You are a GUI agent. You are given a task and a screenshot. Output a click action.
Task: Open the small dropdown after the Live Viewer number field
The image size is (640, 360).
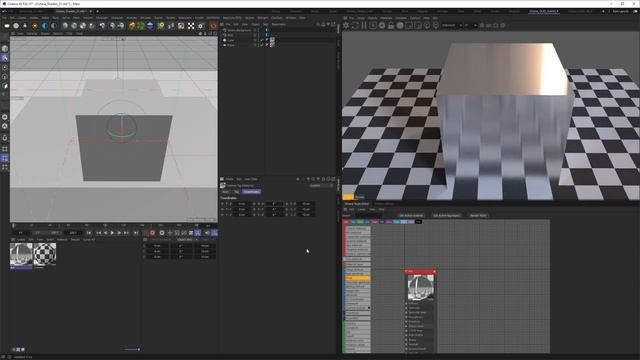click(x=476, y=25)
